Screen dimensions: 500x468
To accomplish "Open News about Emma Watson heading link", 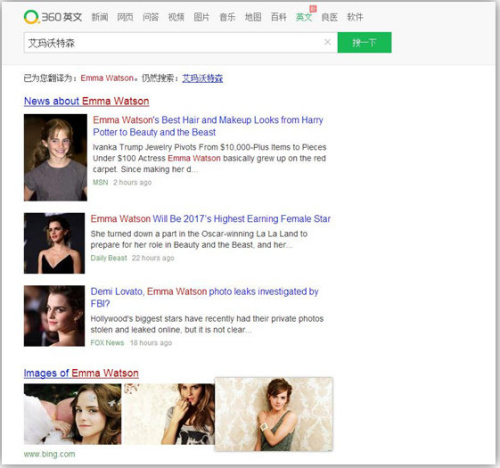I will coord(87,101).
